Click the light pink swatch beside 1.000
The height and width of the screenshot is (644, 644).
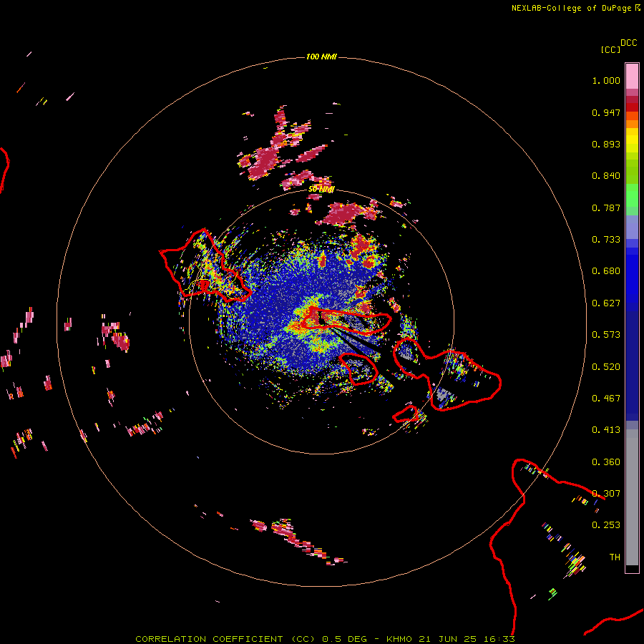[632, 77]
